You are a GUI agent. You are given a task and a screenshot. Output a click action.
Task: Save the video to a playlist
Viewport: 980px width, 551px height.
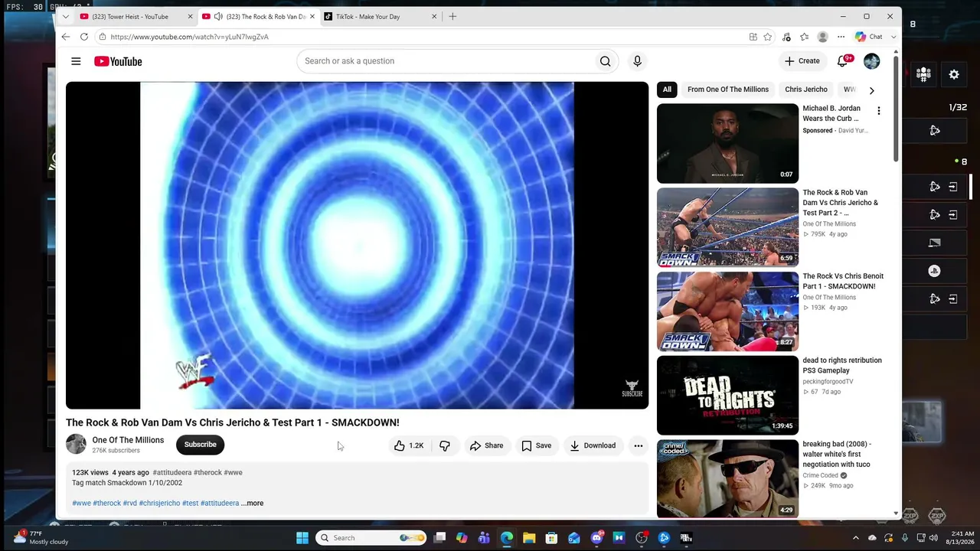[536, 445]
